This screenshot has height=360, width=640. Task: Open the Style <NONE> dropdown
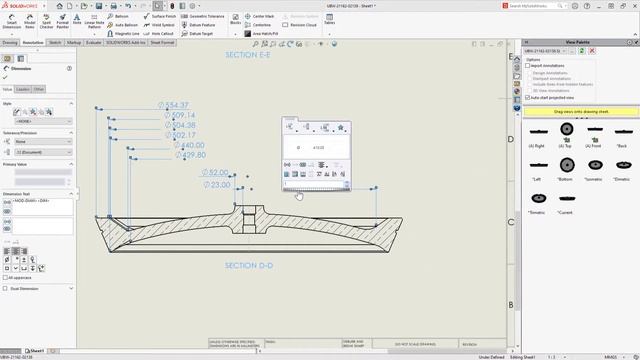pos(43,122)
